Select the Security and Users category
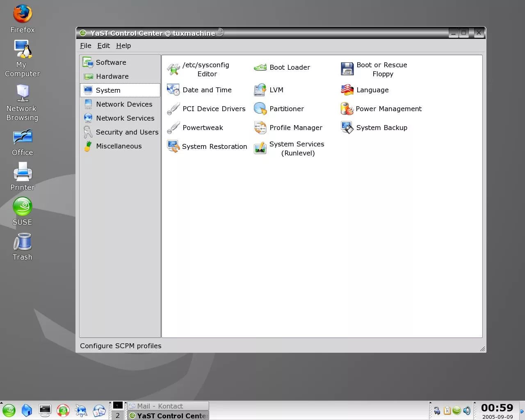Screen dimensions: 525x420 [120, 132]
